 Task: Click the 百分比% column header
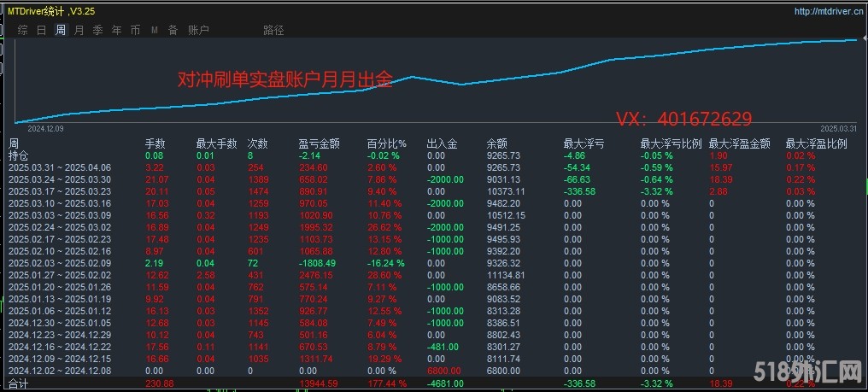click(x=386, y=144)
